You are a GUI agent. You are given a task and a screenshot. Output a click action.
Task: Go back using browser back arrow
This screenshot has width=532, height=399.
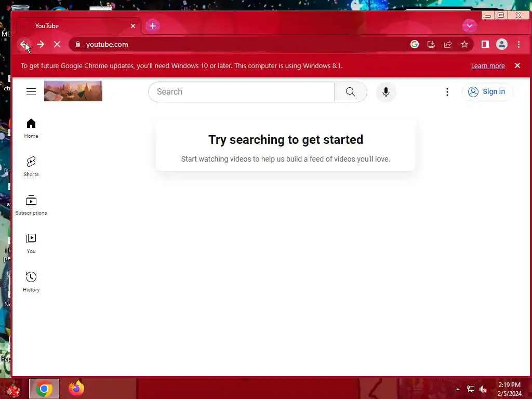[23, 44]
